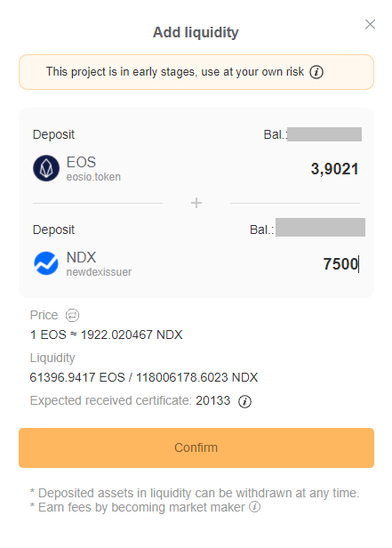Confirm adding liquidity

click(196, 447)
